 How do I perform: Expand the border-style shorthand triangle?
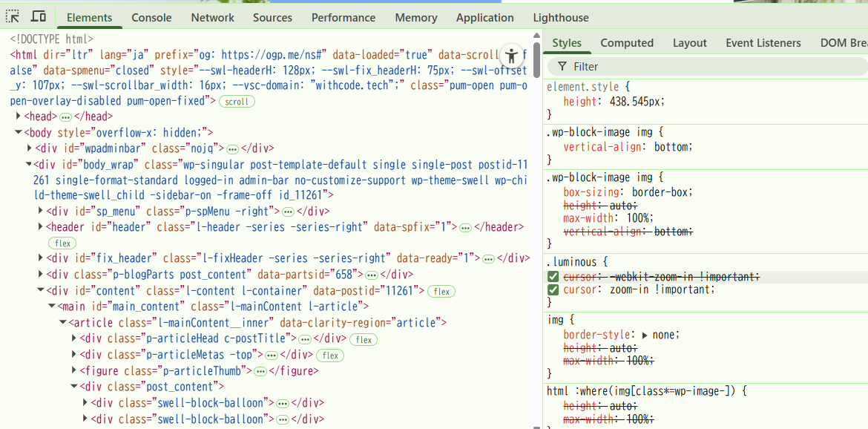[644, 335]
